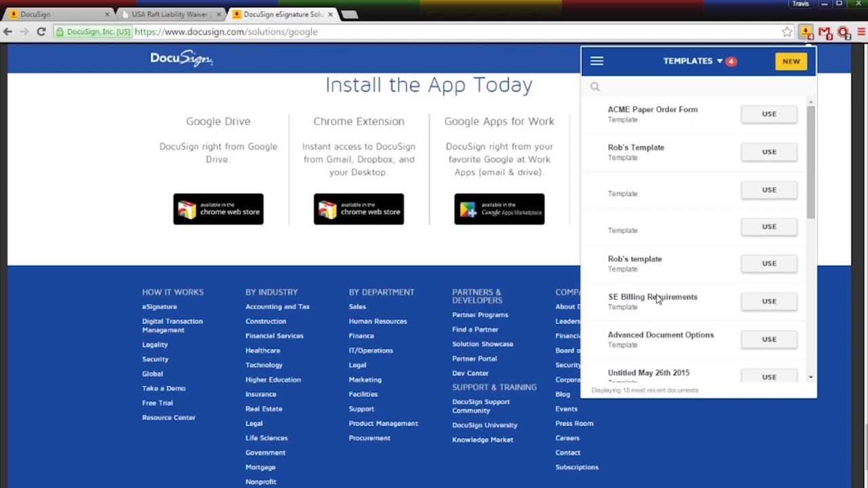The height and width of the screenshot is (488, 868).
Task: Select the 'ACME Paper Order Form' template name
Action: tap(652, 110)
